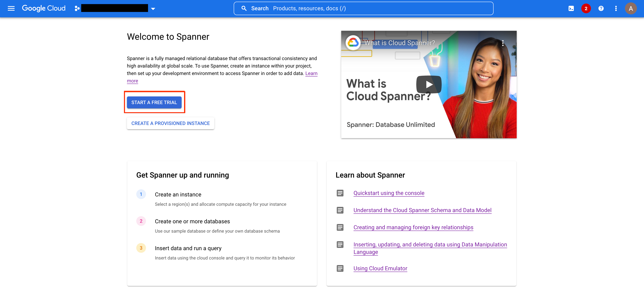Click Creating and managing foreign key relationships
Screen dimensions: 644x302
click(x=413, y=227)
